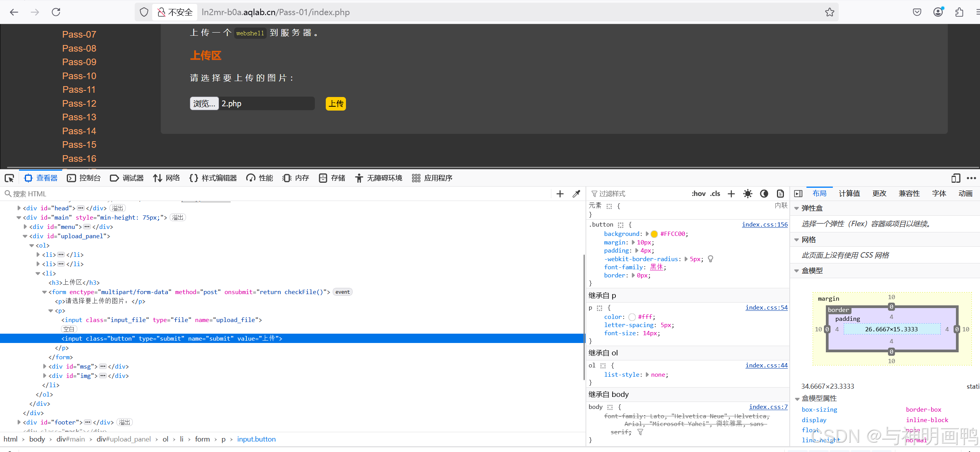Collapse the form element node

45,292
